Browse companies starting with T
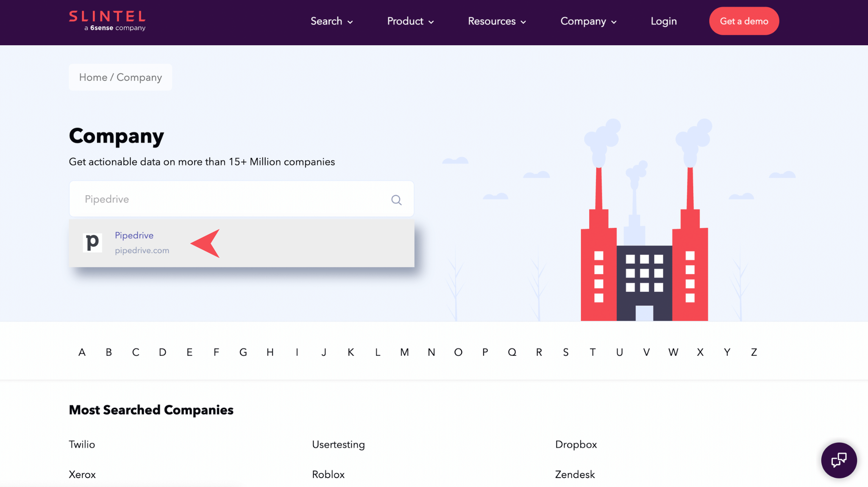The image size is (868, 487). (x=593, y=352)
